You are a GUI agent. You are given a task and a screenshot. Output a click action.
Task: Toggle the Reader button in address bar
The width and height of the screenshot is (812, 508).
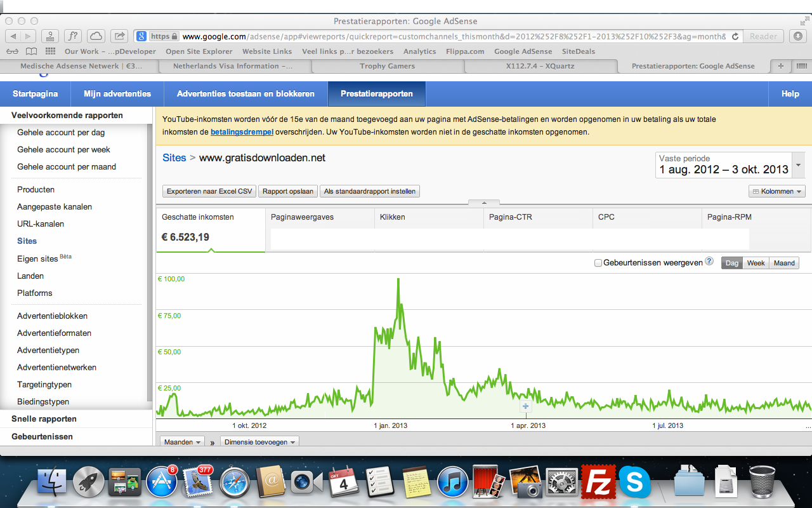763,36
